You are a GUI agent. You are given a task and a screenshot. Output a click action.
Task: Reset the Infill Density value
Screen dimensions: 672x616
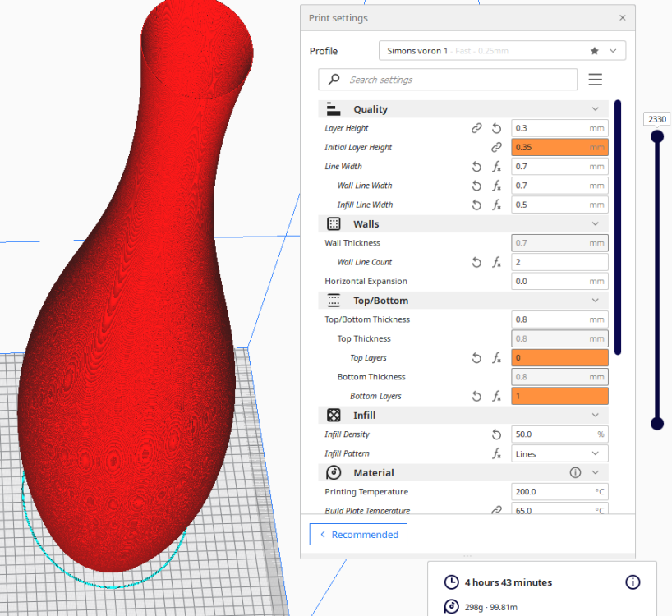[x=496, y=434]
